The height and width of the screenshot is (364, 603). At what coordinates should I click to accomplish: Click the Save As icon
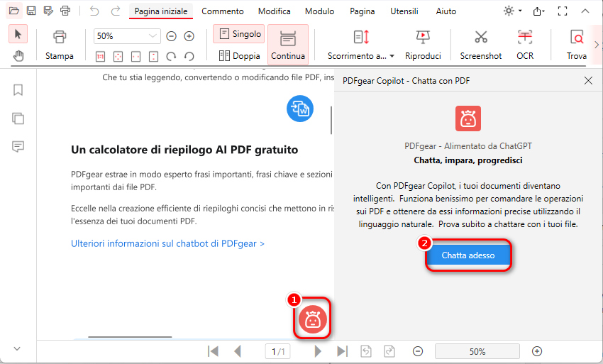48,11
